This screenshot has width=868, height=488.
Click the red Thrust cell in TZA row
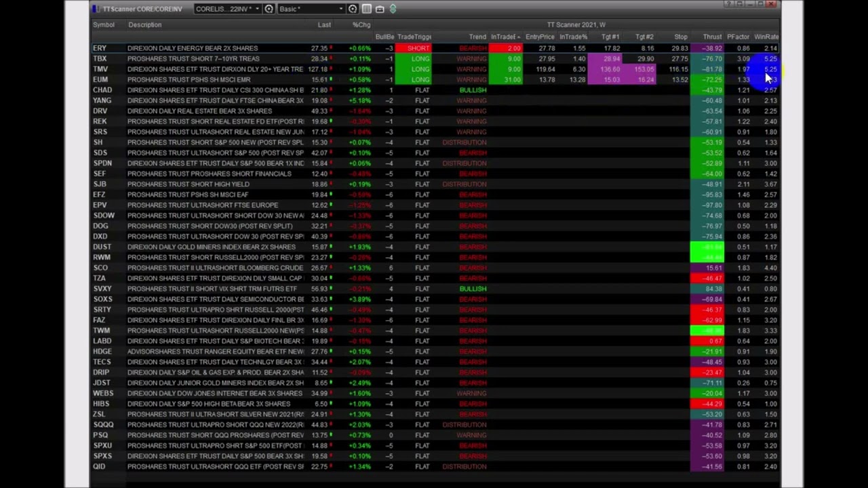(707, 279)
